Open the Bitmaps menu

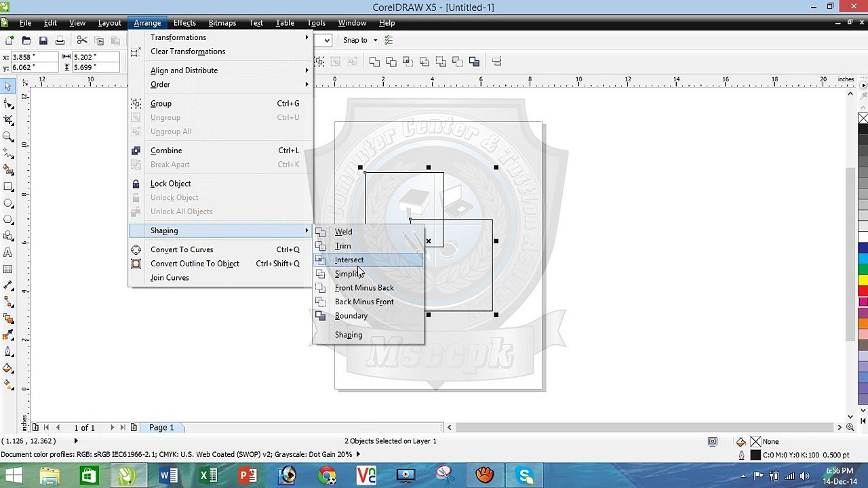[x=222, y=23]
